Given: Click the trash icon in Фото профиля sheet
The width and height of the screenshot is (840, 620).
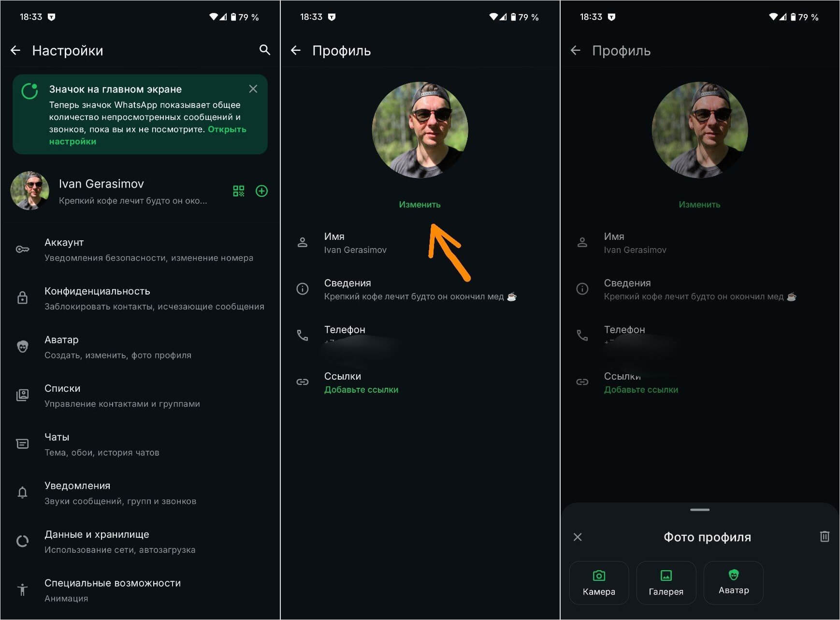Looking at the screenshot, I should 825,536.
